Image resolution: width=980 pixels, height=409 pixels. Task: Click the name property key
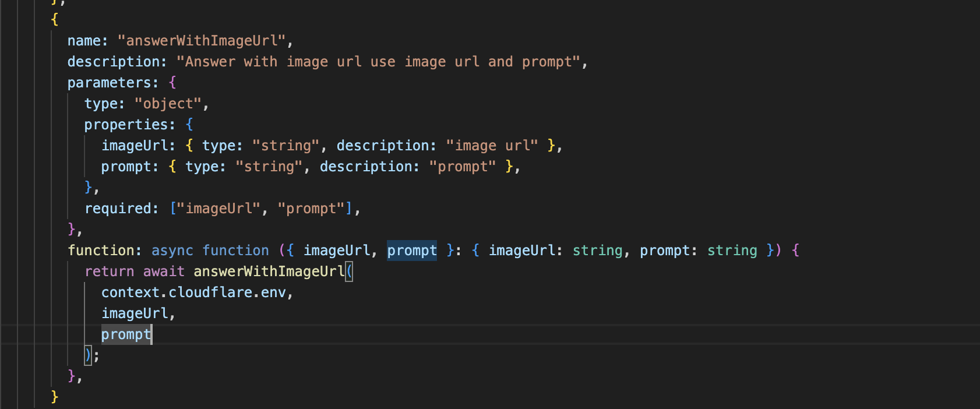pyautogui.click(x=84, y=41)
